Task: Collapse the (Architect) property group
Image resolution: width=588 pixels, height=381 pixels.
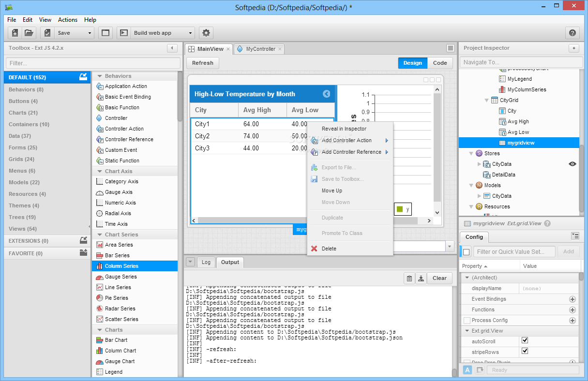Action: 467,278
